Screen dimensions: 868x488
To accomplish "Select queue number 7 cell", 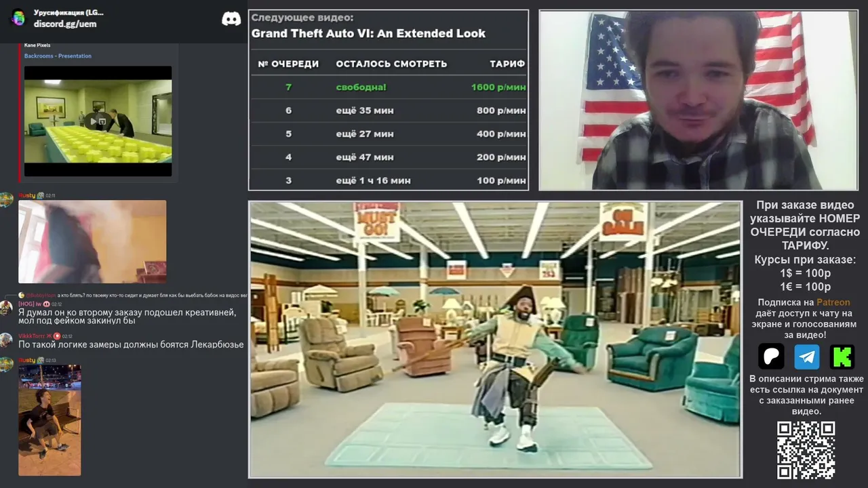I will [x=289, y=87].
